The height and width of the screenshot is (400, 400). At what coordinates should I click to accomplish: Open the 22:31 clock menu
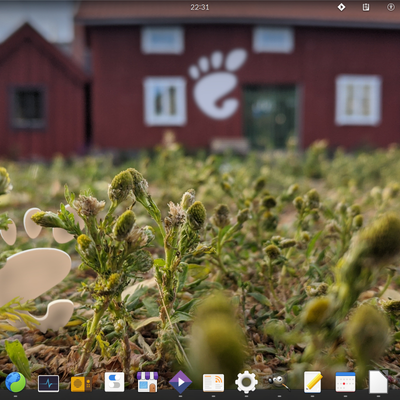click(x=200, y=7)
